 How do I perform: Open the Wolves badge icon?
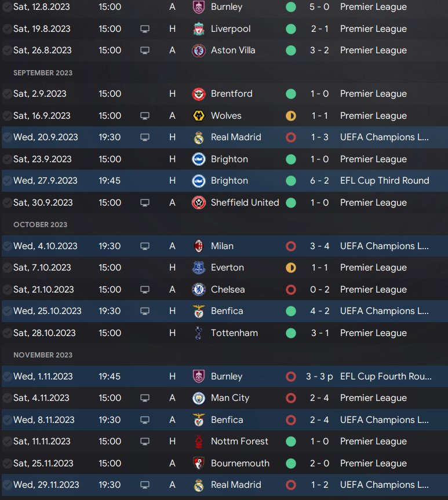click(199, 116)
